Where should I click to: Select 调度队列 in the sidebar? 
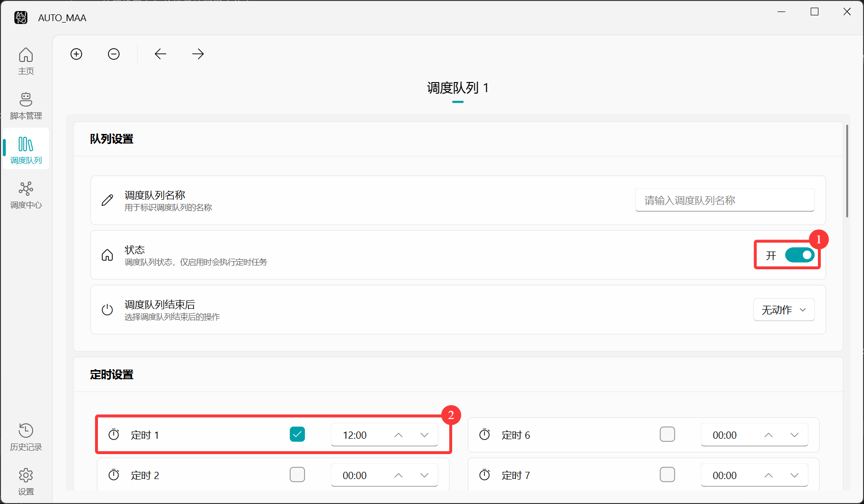(26, 149)
